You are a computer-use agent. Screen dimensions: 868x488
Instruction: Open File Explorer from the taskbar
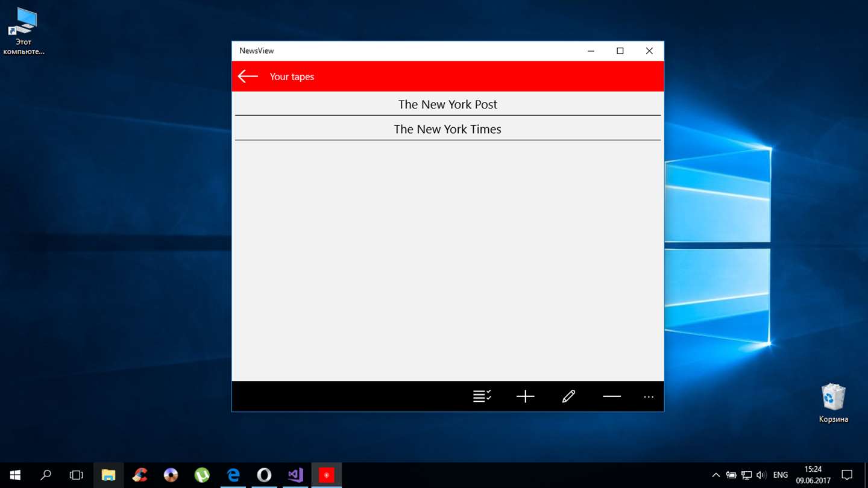click(108, 475)
